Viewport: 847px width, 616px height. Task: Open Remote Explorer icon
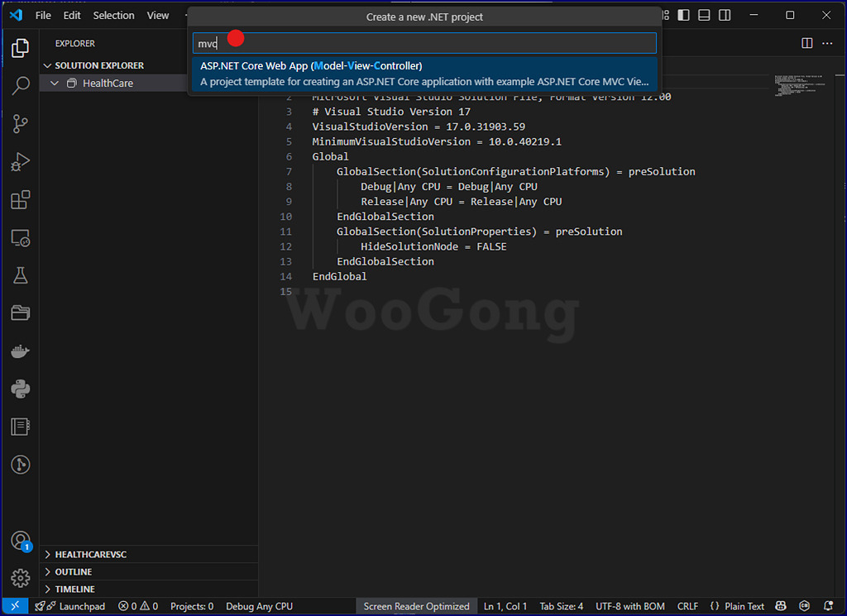(20, 237)
